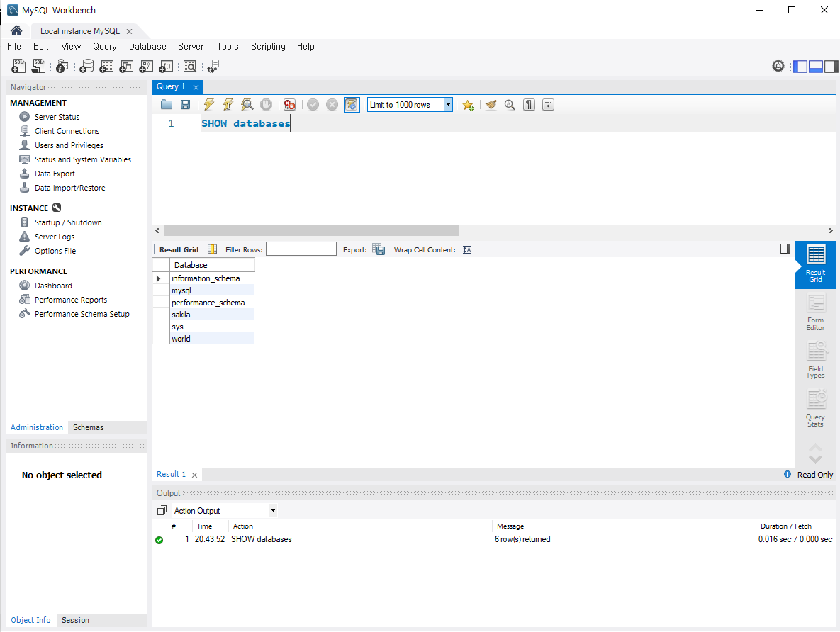Screen dimensions: 840x632
Task: Search table data icon
Action: point(190,66)
